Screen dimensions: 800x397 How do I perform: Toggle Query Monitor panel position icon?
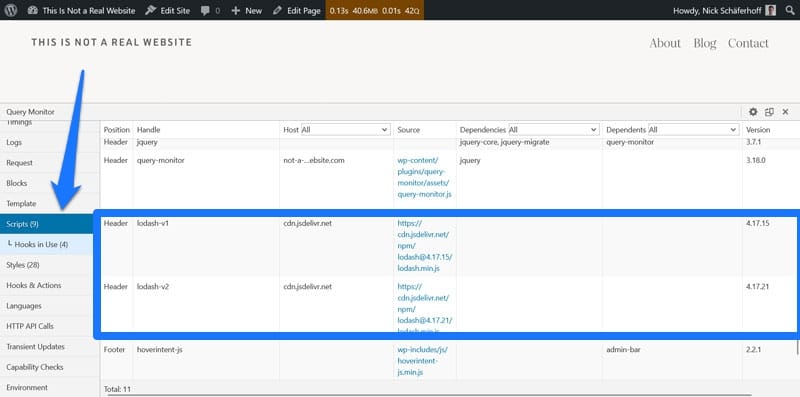(769, 112)
